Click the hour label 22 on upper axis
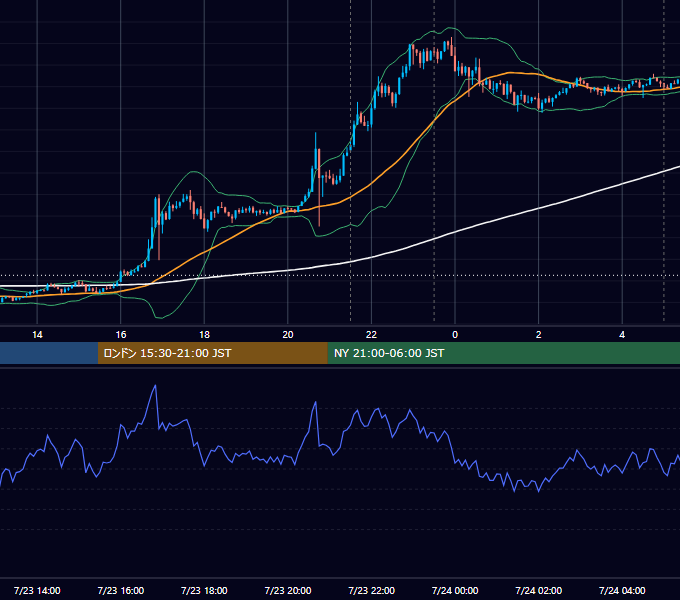This screenshot has height=600, width=680. click(372, 335)
